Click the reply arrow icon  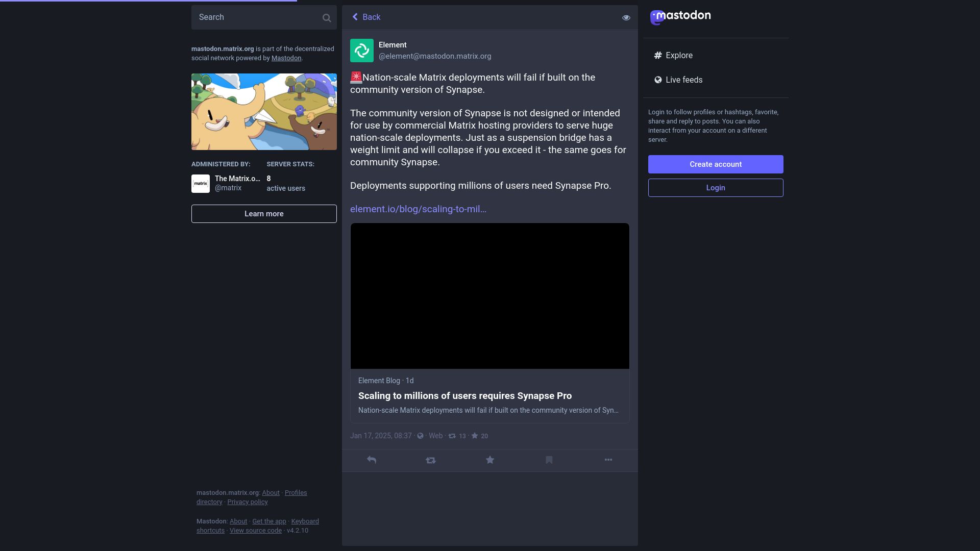[x=372, y=460]
